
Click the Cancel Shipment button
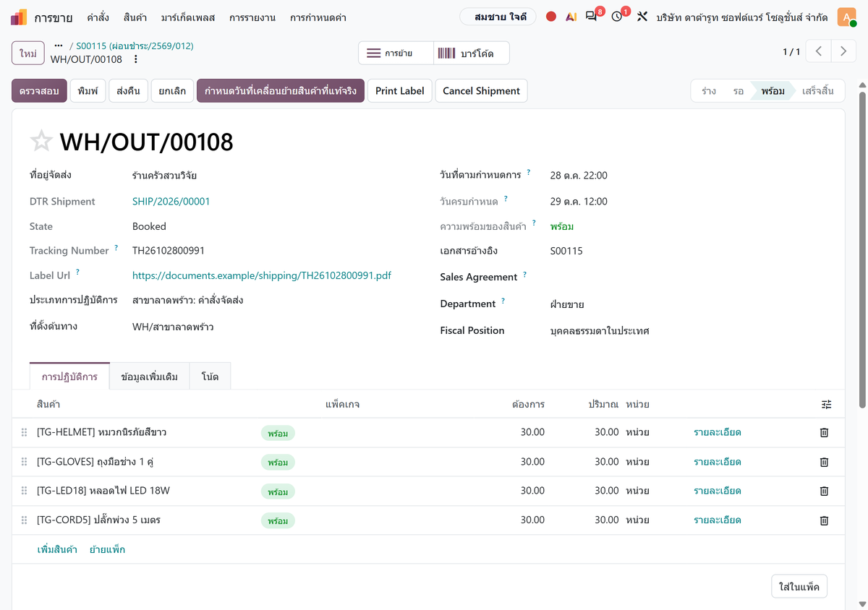point(481,91)
